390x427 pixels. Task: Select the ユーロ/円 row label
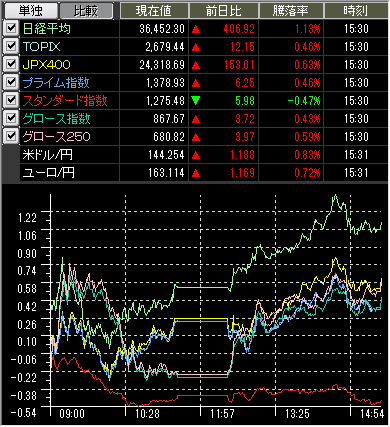[48, 173]
